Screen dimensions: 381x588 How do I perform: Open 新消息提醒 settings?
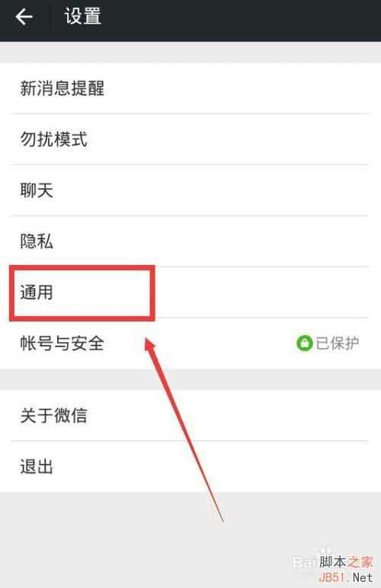pyautogui.click(x=190, y=88)
